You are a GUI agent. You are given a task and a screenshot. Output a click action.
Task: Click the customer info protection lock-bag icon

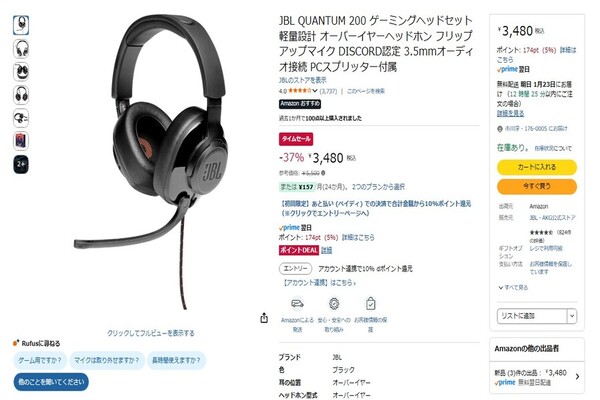[370, 304]
